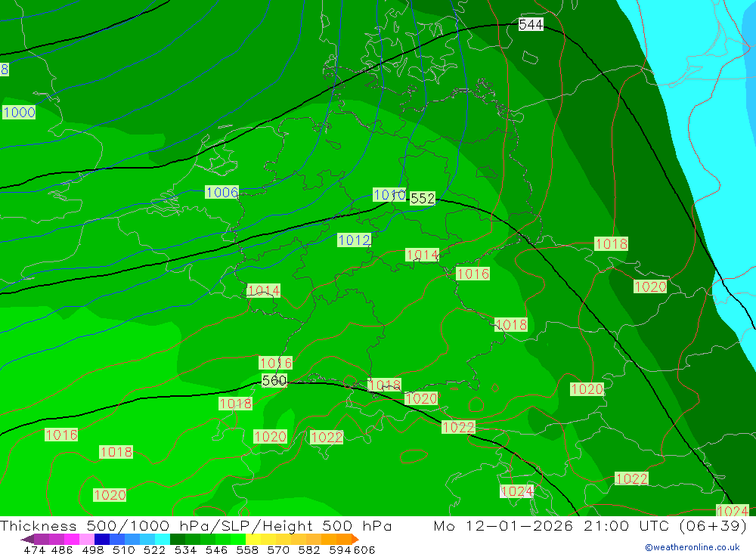Pick the magenta swatch in the thickness legend
Viewport: 756px width, 554px height.
tap(71, 539)
